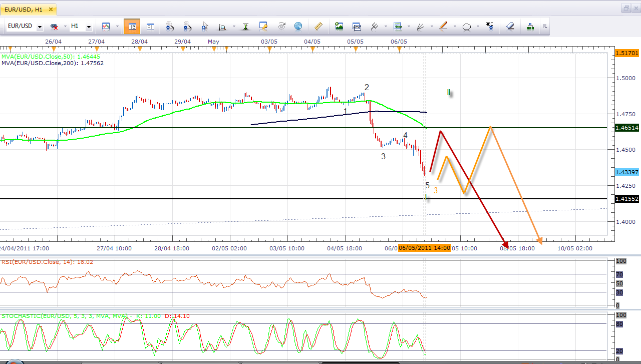641x364 pixels.
Task: Toggle the ask chart mode button
Action: (x=150, y=27)
